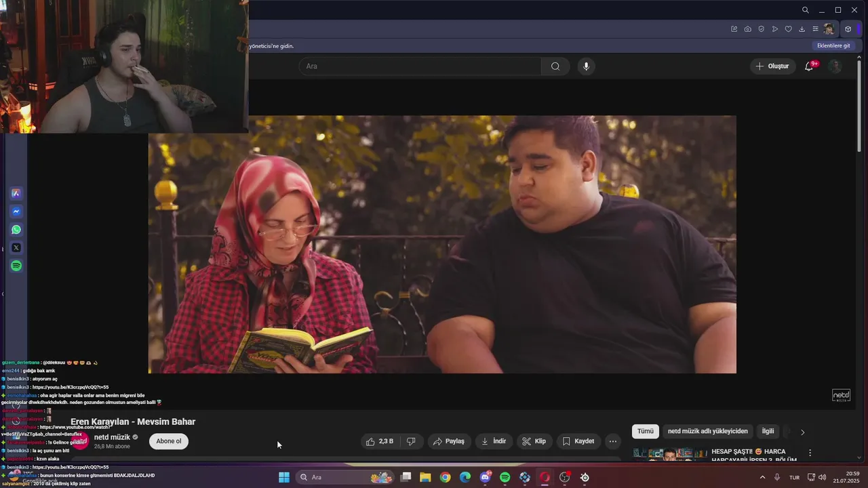Subscribe with Abone ol button
Viewport: 868px width, 488px height.
(x=169, y=441)
